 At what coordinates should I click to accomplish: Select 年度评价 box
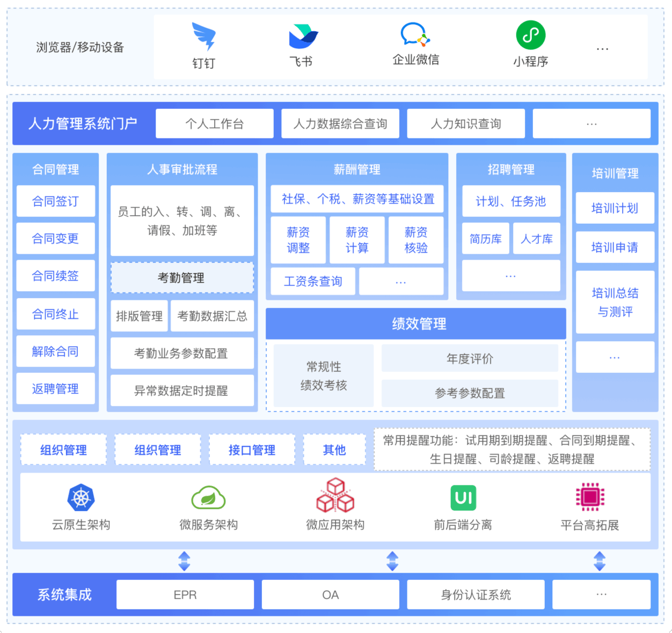470,359
